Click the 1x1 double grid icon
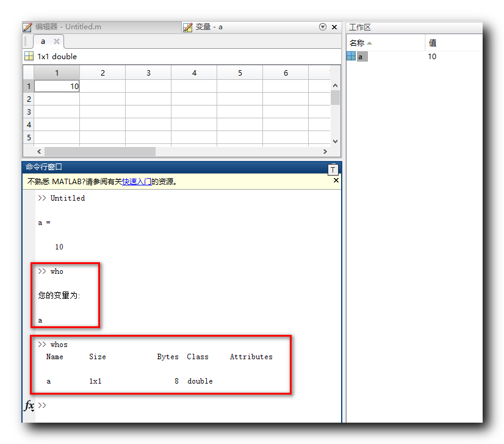The image size is (504, 444). [x=29, y=56]
